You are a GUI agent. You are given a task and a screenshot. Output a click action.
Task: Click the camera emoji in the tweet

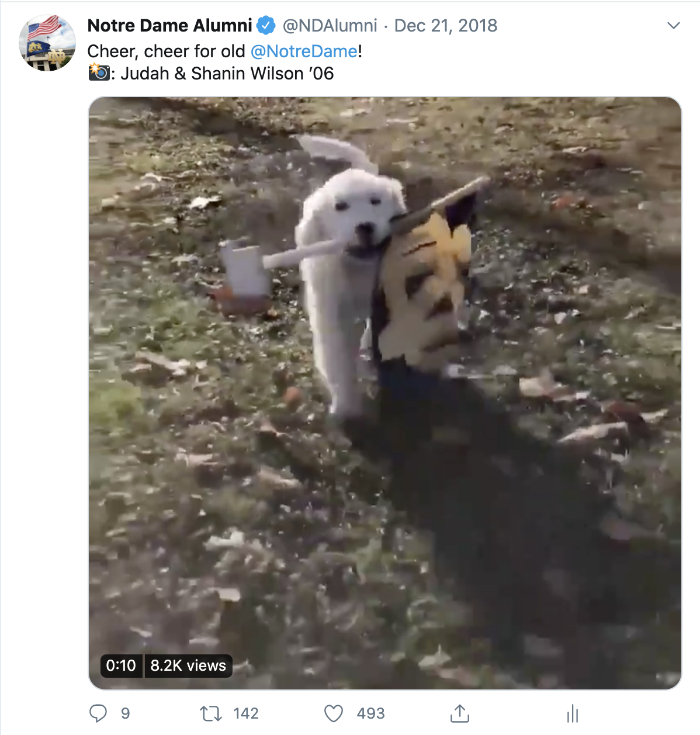tap(99, 72)
